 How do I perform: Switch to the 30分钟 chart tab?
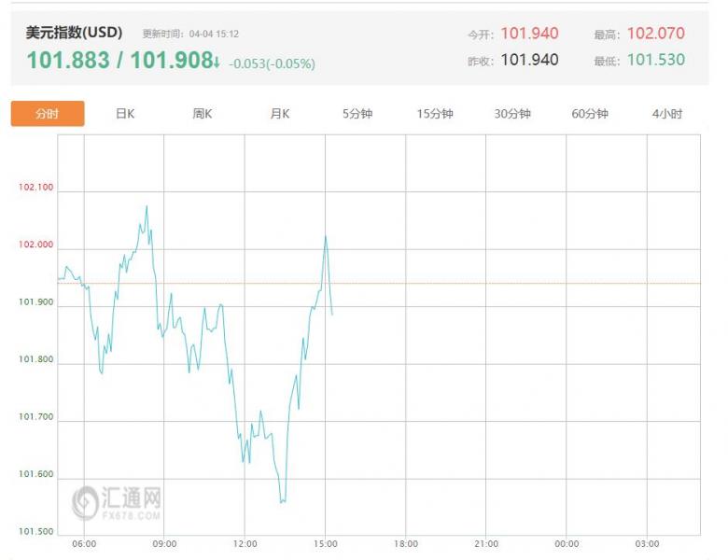pos(512,114)
